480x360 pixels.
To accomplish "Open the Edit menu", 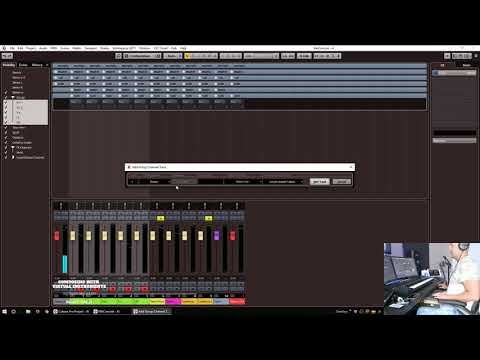I will (20, 48).
